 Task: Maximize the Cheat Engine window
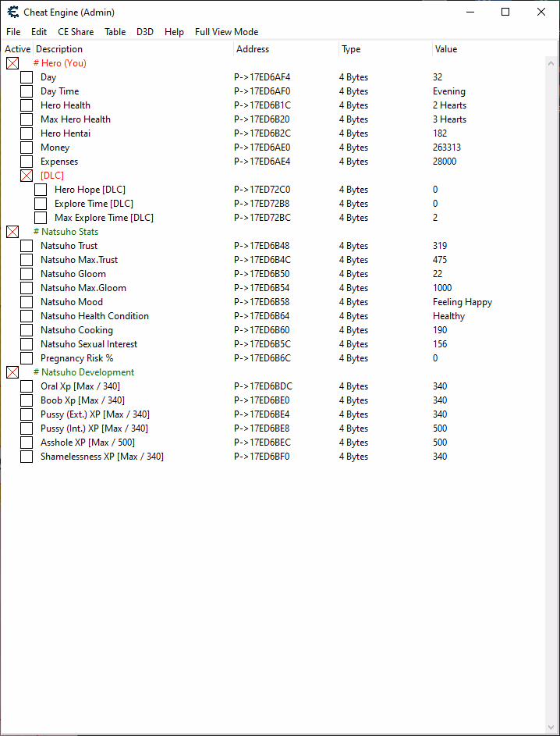(505, 12)
